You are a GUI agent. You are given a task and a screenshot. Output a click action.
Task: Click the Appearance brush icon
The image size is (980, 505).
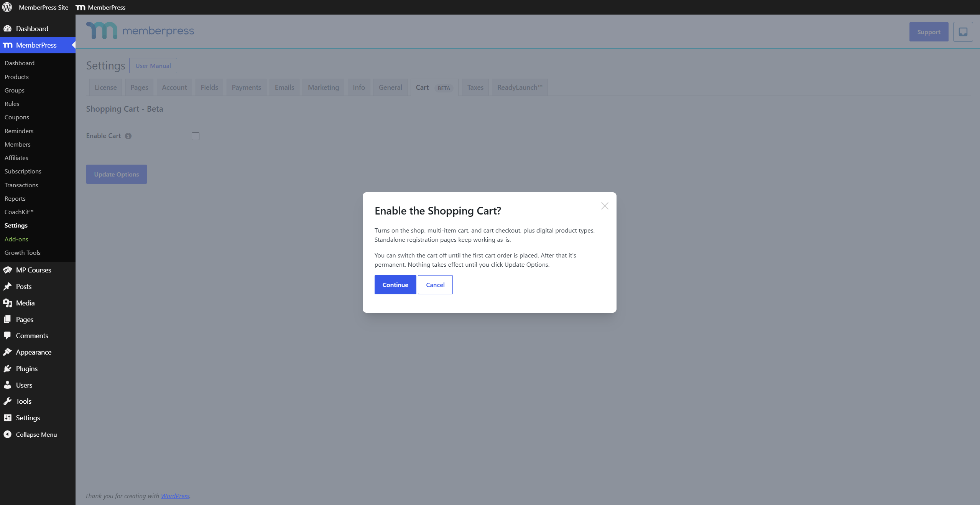tap(7, 352)
